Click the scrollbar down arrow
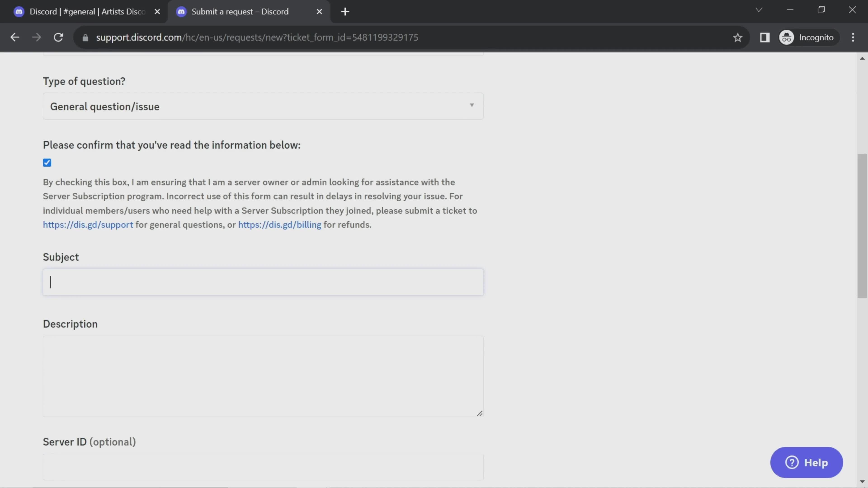This screenshot has height=488, width=868. tap(862, 482)
